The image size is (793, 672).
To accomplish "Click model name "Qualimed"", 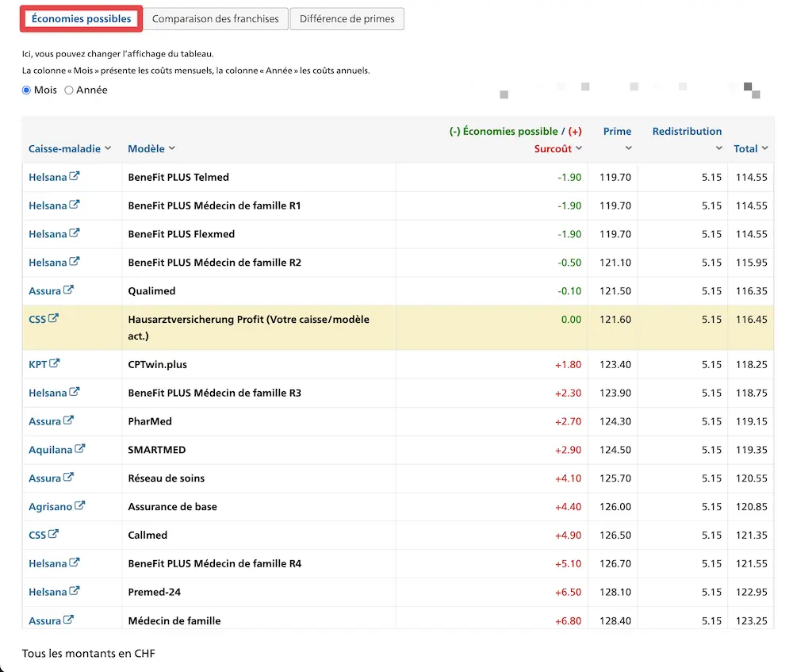I will click(x=151, y=291).
